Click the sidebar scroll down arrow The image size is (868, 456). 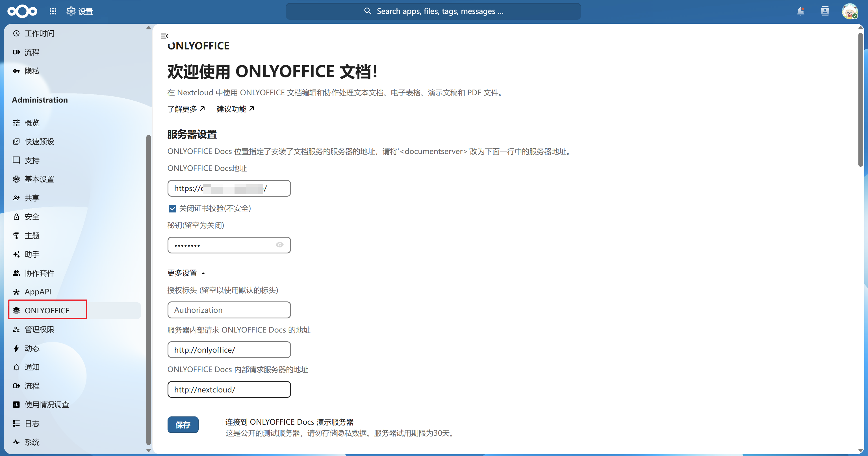149,450
